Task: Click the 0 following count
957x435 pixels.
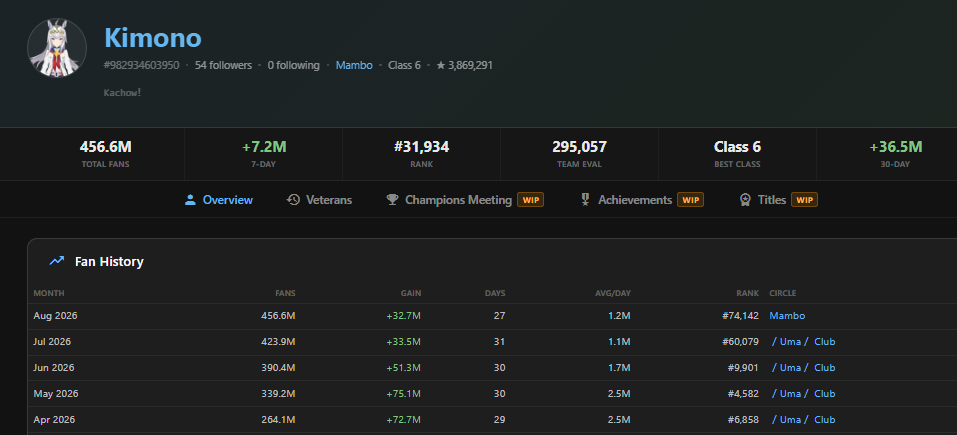Action: click(294, 65)
